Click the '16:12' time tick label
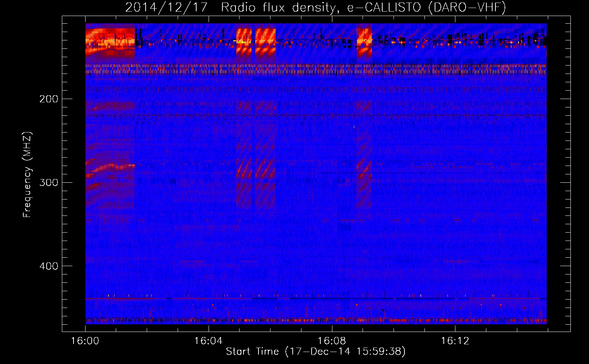The width and height of the screenshot is (589, 364). [455, 341]
